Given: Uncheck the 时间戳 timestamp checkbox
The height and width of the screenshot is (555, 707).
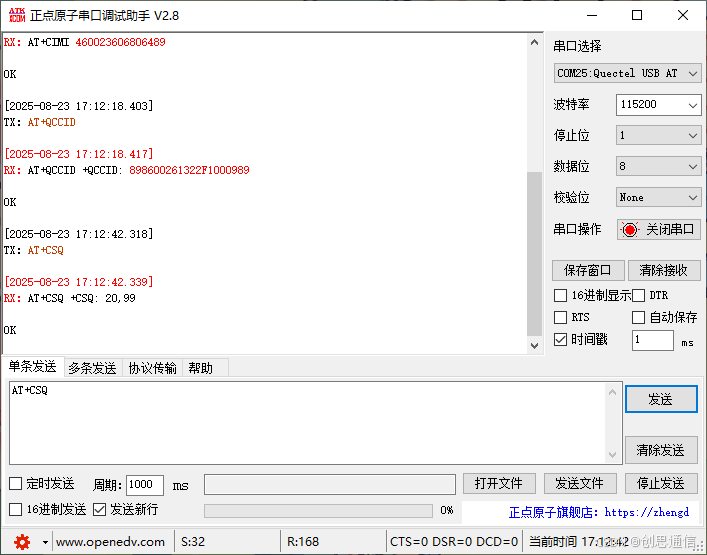Looking at the screenshot, I should click(560, 339).
